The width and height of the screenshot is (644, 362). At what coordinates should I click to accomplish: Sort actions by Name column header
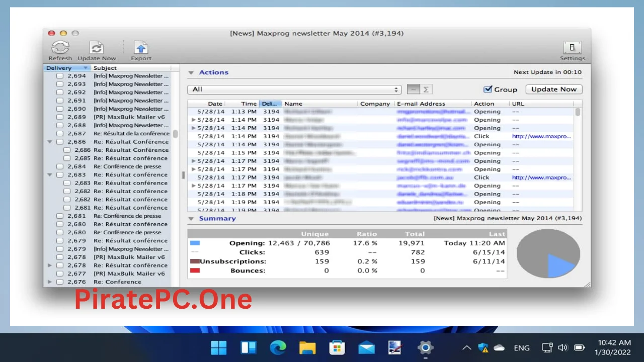coord(320,104)
